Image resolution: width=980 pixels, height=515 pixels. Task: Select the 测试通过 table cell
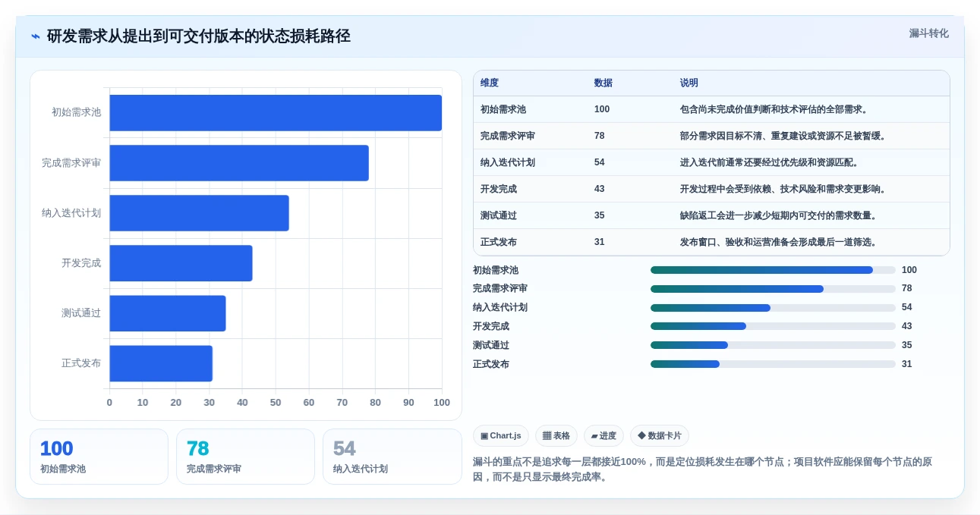point(499,215)
